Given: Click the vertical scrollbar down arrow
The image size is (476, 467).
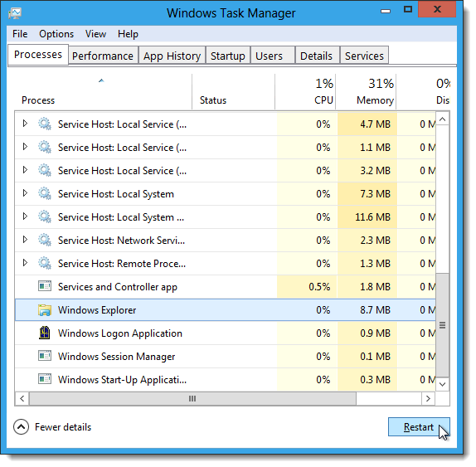Looking at the screenshot, I should [x=443, y=384].
